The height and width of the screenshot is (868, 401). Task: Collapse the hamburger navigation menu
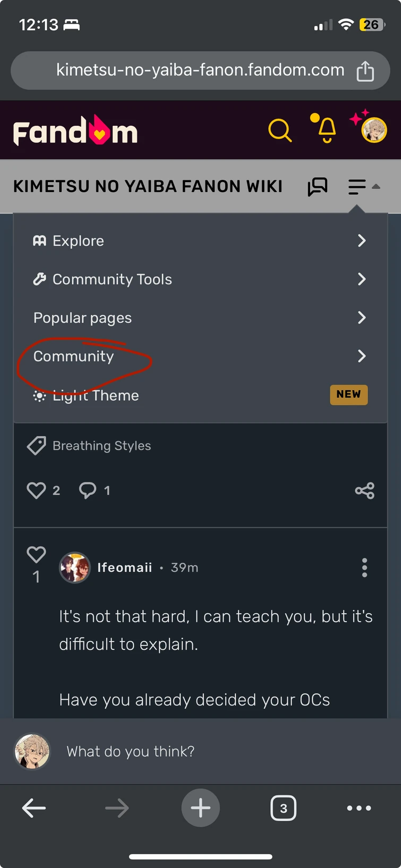(356, 186)
